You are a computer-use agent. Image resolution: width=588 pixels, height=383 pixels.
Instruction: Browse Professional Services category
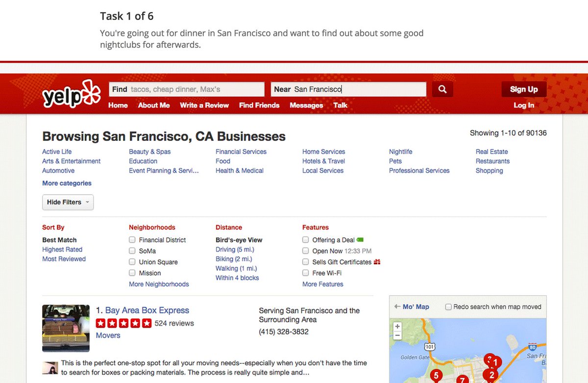pos(419,171)
